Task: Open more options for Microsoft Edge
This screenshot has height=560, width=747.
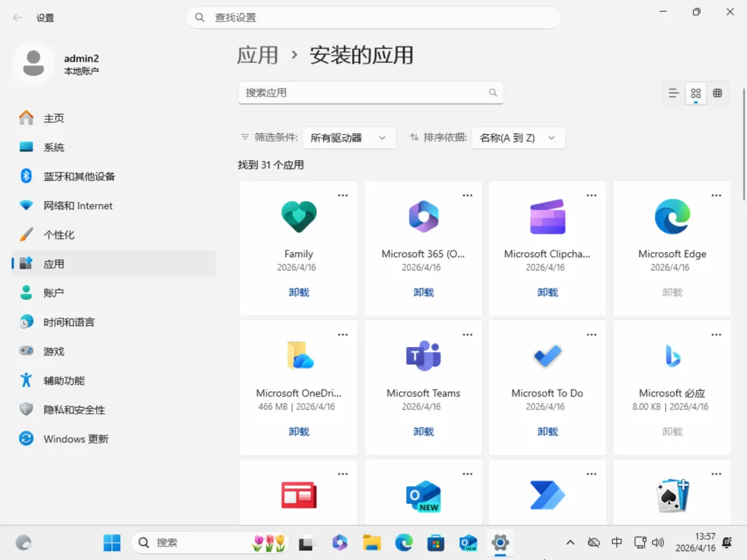Action: pos(716,195)
